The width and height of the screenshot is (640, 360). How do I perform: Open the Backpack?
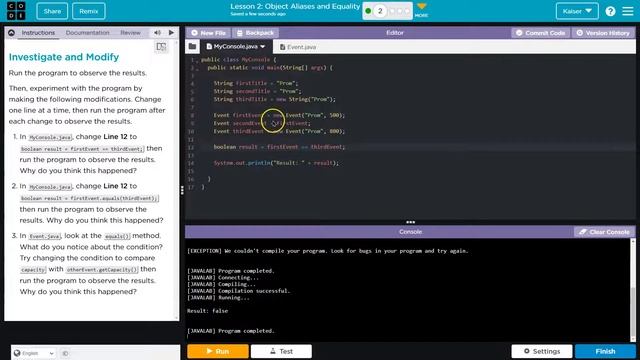tap(256, 33)
